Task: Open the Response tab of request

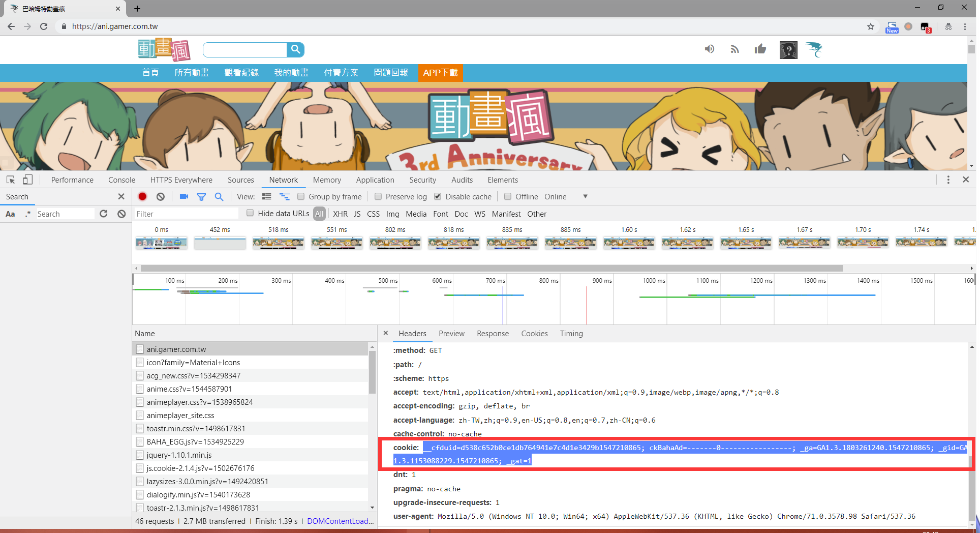Action: point(493,334)
